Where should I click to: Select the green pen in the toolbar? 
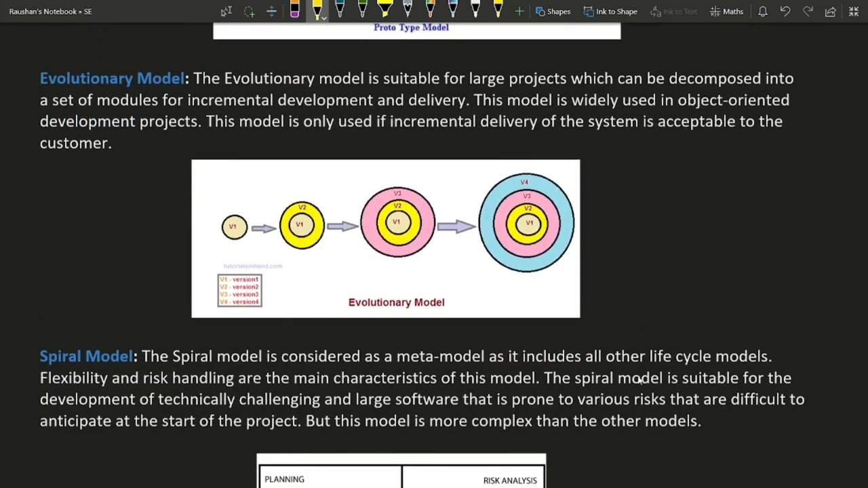pyautogui.click(x=362, y=11)
